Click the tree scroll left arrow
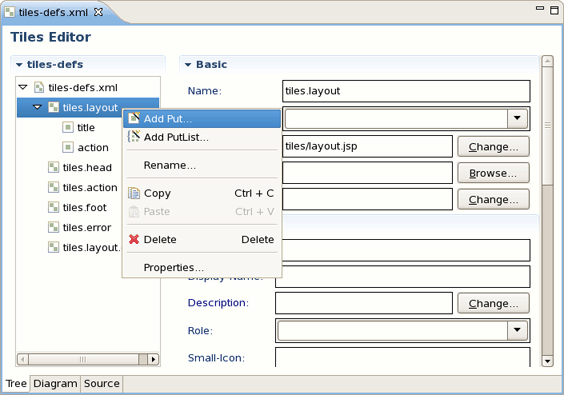The height and width of the screenshot is (395, 564). (23, 359)
